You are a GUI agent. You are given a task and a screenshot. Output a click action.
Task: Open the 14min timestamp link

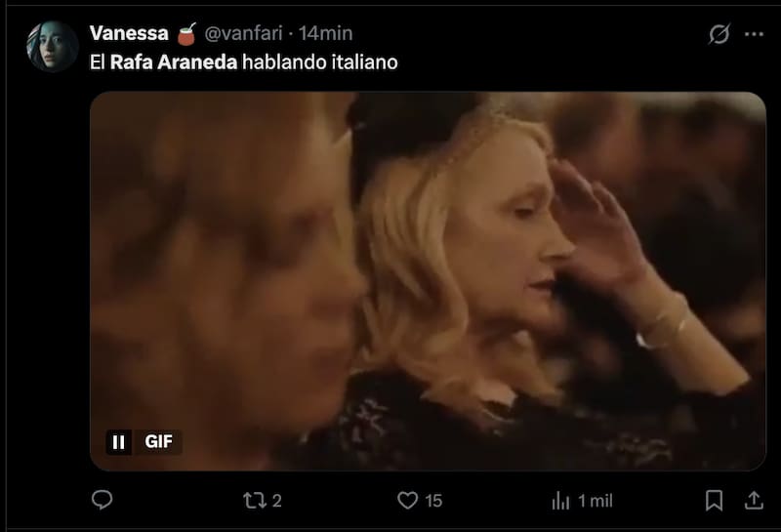pyautogui.click(x=325, y=33)
